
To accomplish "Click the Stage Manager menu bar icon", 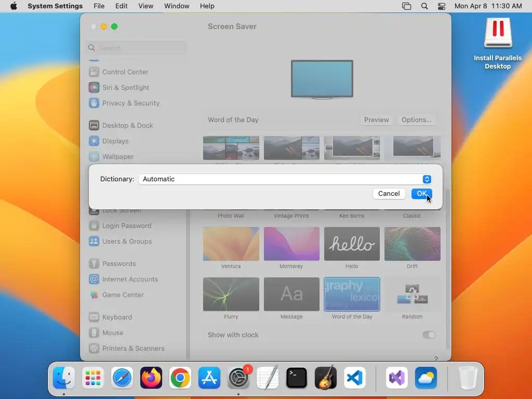I will click(x=406, y=6).
